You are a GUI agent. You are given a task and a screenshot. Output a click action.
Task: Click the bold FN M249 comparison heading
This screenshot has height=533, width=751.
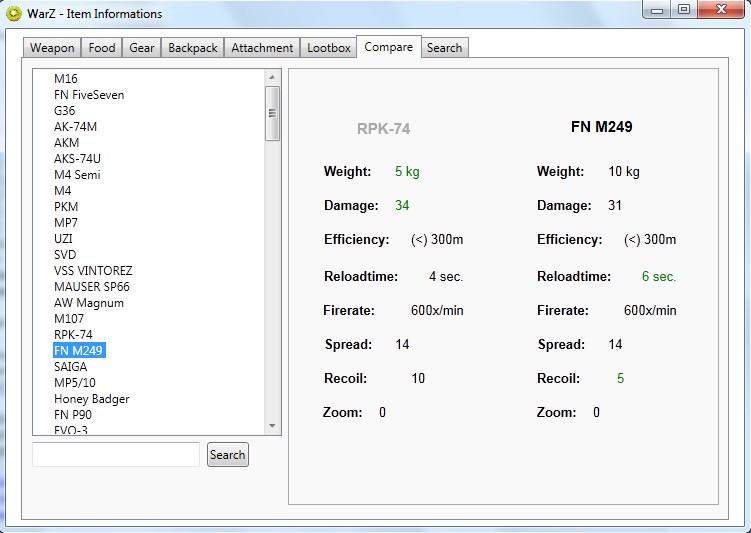click(602, 127)
